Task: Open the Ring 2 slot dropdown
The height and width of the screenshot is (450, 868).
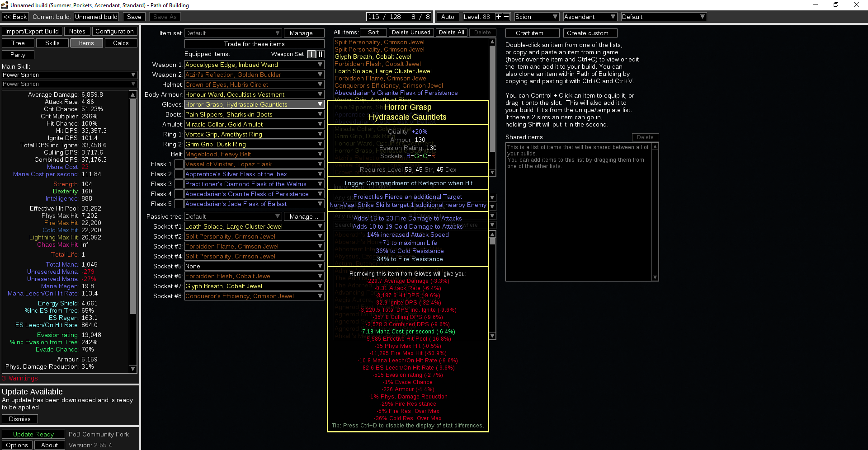Action: tap(255, 145)
